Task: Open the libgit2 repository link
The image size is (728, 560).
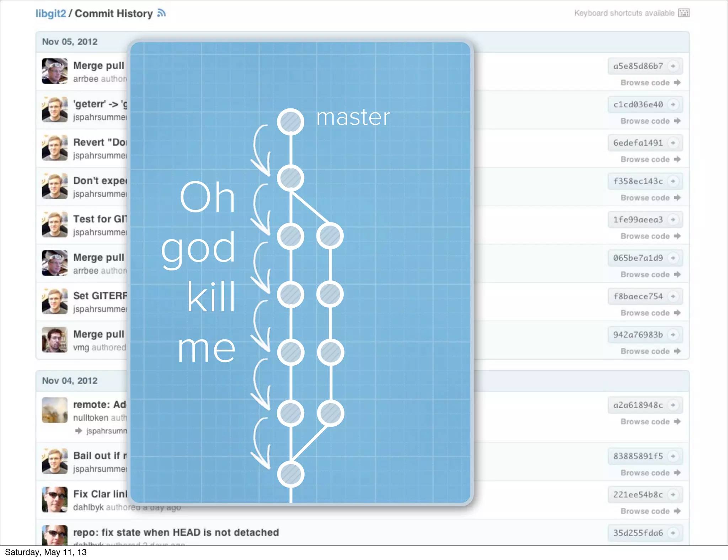Action: [51, 14]
